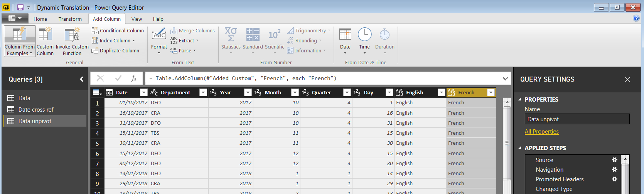The image size is (644, 194).
Task: Open Custom Column dialog
Action: (45, 41)
